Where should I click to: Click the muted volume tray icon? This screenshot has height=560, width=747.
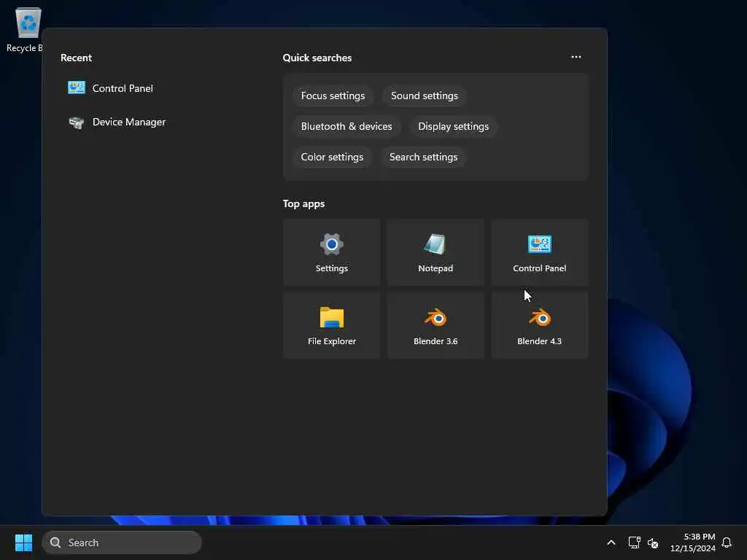[x=653, y=542]
